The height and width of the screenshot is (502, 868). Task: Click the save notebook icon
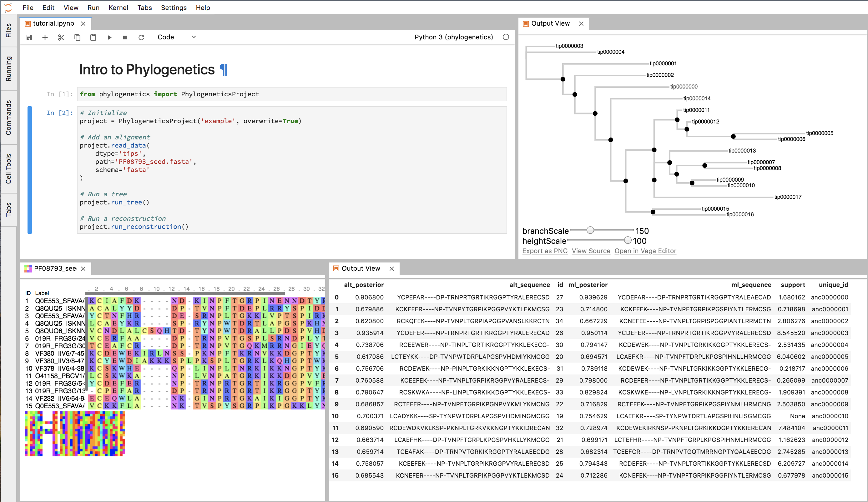click(29, 37)
